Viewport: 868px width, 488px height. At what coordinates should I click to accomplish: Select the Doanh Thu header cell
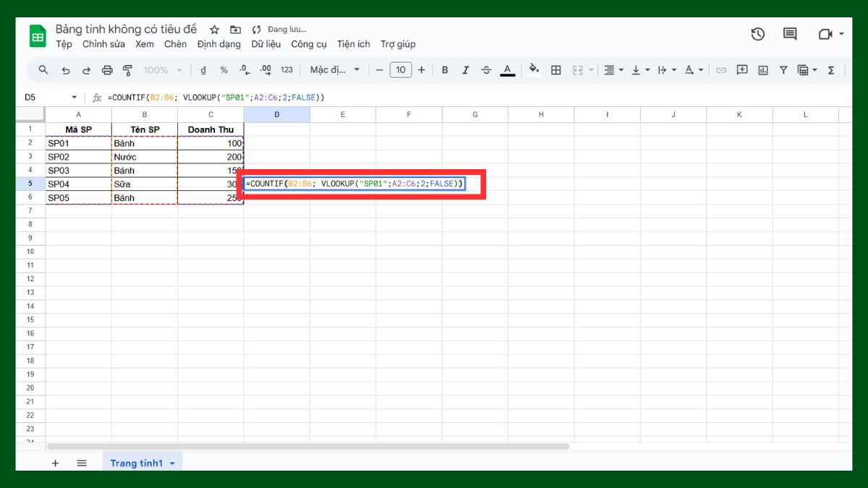pyautogui.click(x=210, y=129)
